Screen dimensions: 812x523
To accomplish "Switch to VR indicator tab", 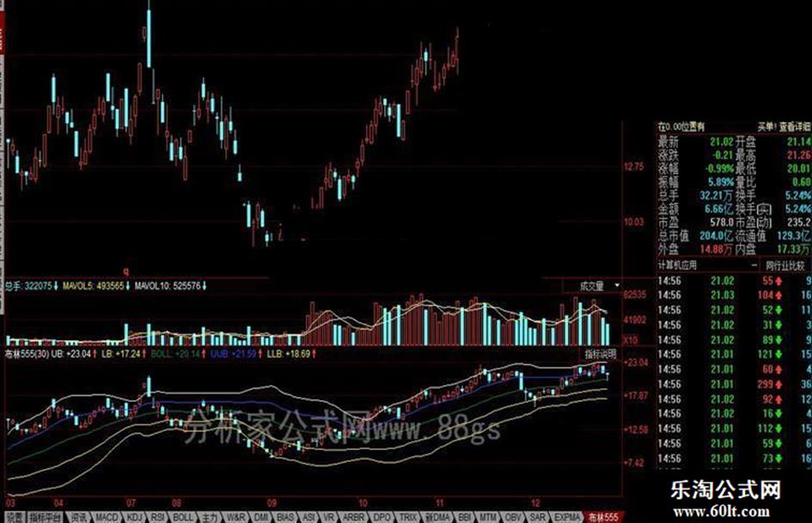I will point(329,517).
